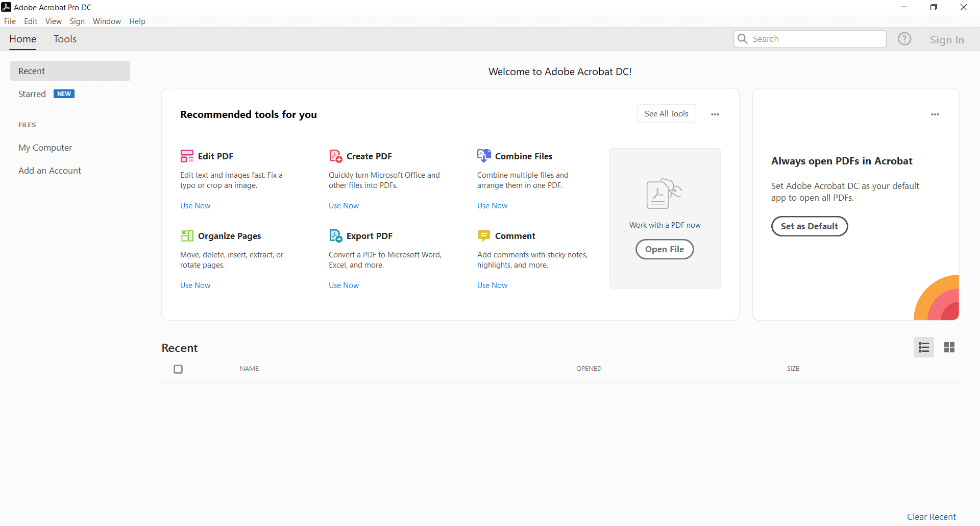The width and height of the screenshot is (980, 526).
Task: Click the Export PDF tool icon
Action: [335, 235]
